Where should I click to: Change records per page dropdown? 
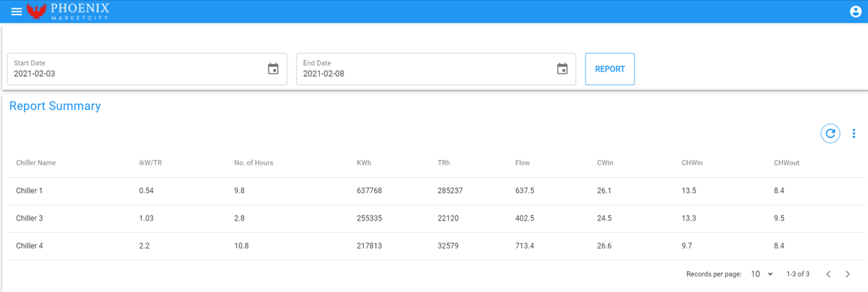click(762, 274)
